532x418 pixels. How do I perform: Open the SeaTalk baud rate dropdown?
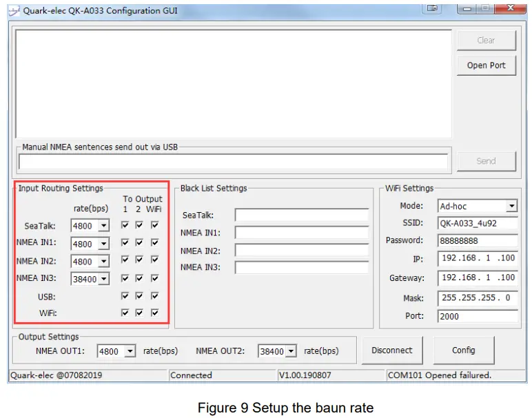pyautogui.click(x=103, y=226)
